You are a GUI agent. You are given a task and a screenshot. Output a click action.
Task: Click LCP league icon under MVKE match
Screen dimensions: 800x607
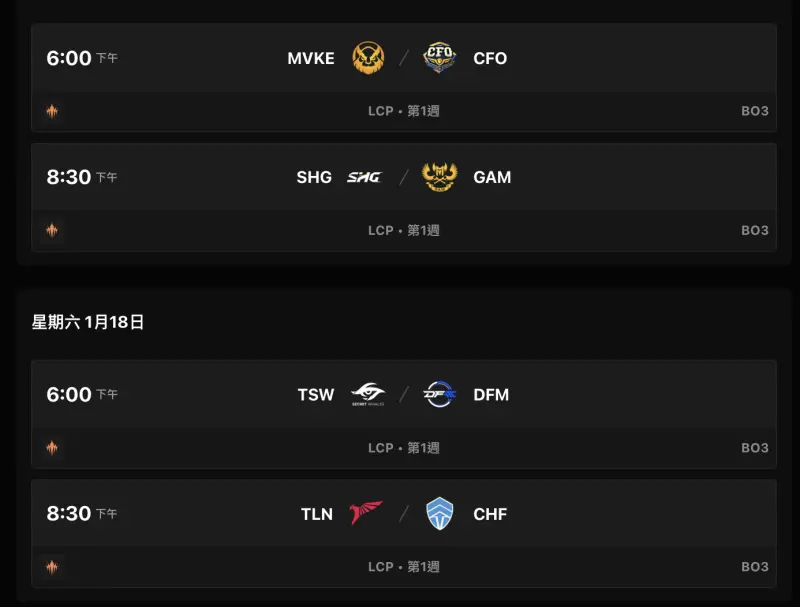(x=52, y=111)
